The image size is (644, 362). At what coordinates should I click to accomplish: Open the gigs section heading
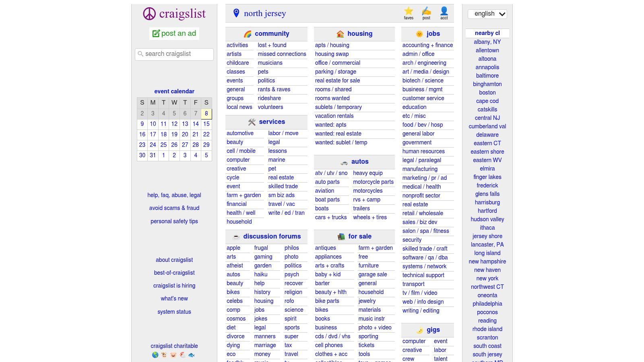(x=433, y=330)
